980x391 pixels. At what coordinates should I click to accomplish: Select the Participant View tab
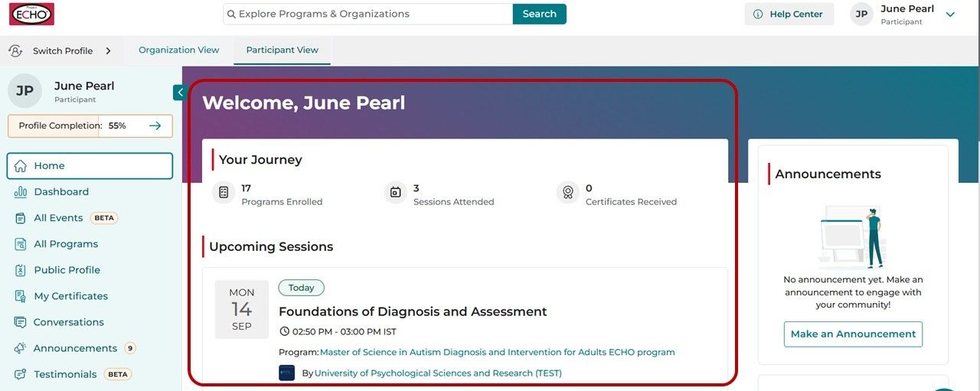click(x=282, y=50)
